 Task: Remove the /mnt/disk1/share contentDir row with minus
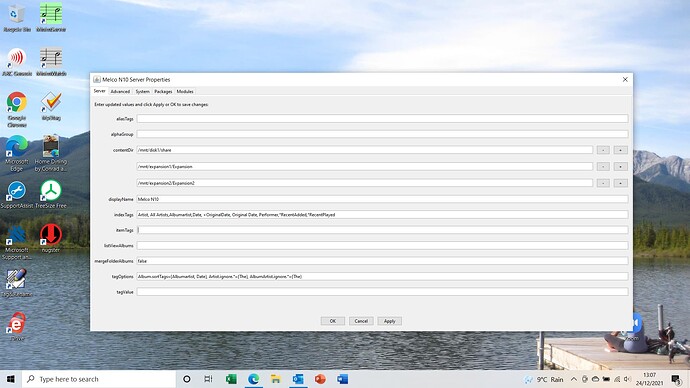point(603,150)
